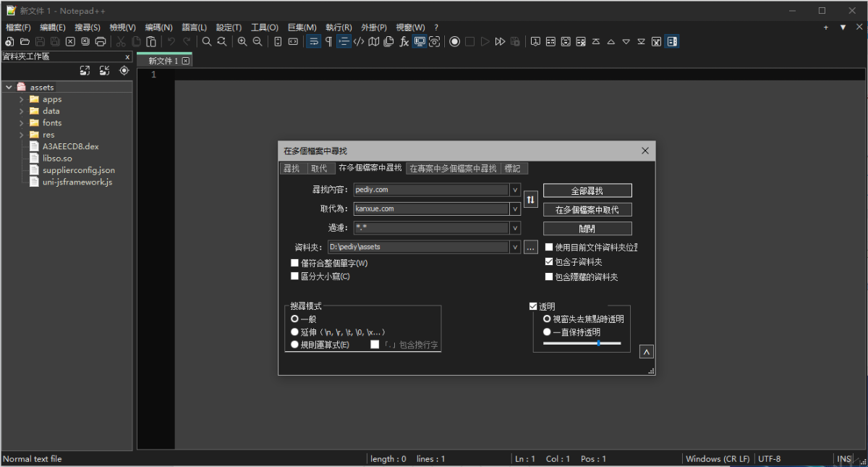
Task: Switch to the 取代 tab
Action: (x=318, y=168)
